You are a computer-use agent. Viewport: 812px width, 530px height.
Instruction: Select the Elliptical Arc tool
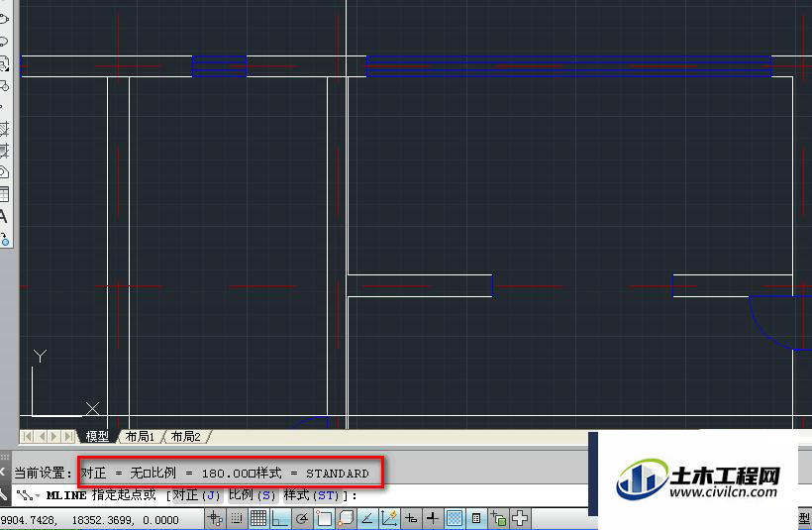(4, 42)
